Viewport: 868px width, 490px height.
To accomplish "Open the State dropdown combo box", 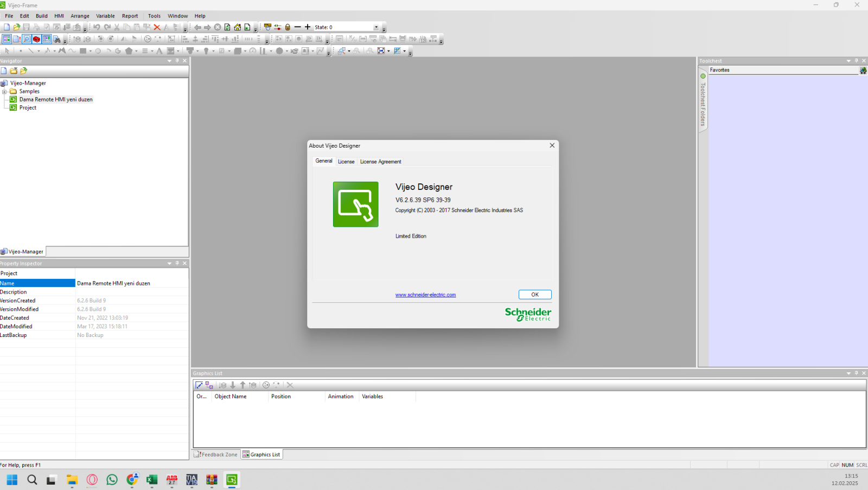I will (x=376, y=27).
